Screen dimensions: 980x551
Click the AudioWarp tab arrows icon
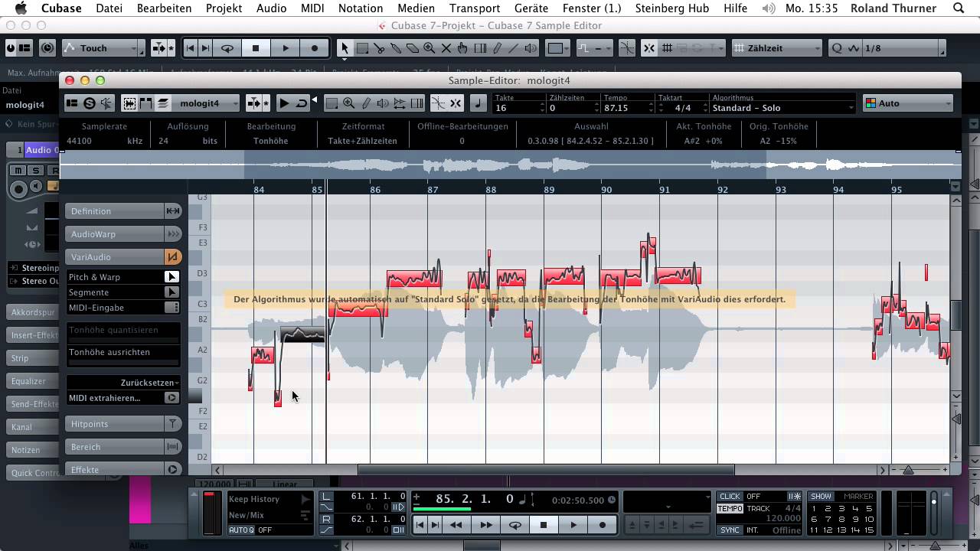click(173, 234)
